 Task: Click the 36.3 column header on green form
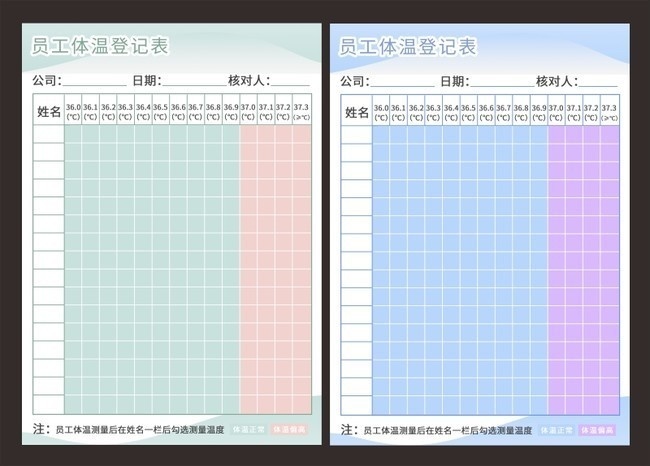126,109
